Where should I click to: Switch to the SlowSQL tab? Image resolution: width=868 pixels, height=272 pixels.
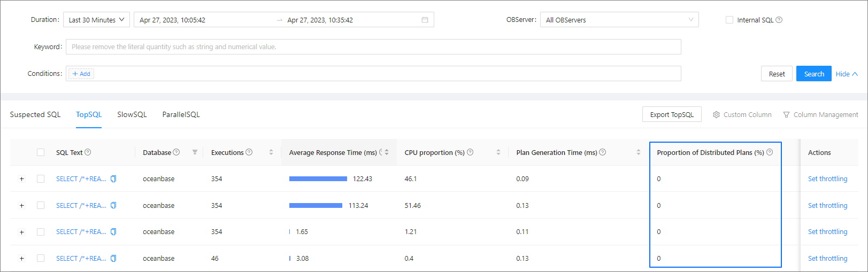pos(132,115)
